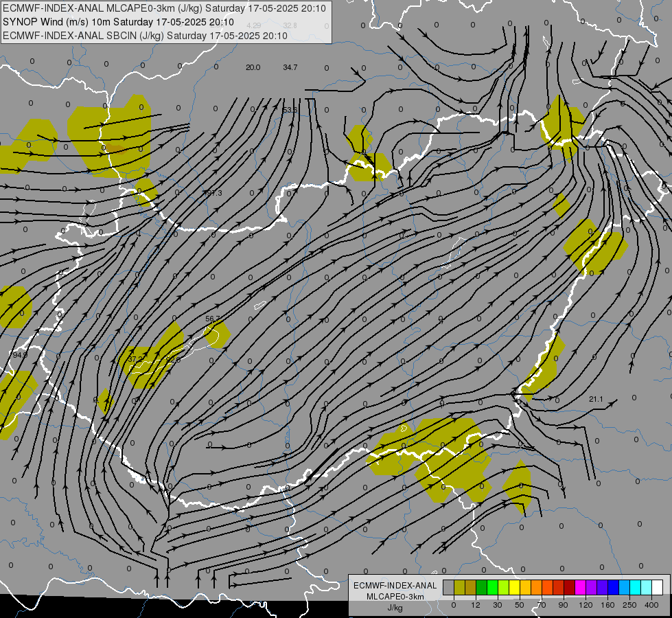The height and width of the screenshot is (618, 672).
Task: Click the bright green legend swatch
Action: pos(492,588)
